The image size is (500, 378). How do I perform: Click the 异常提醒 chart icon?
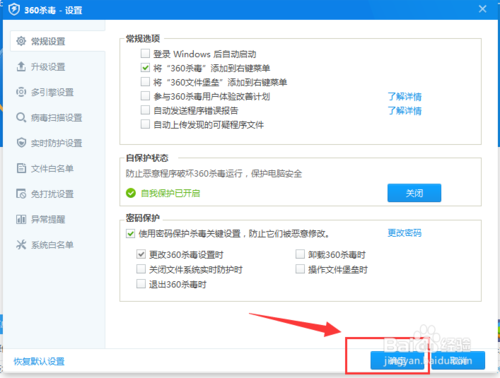[x=21, y=219]
